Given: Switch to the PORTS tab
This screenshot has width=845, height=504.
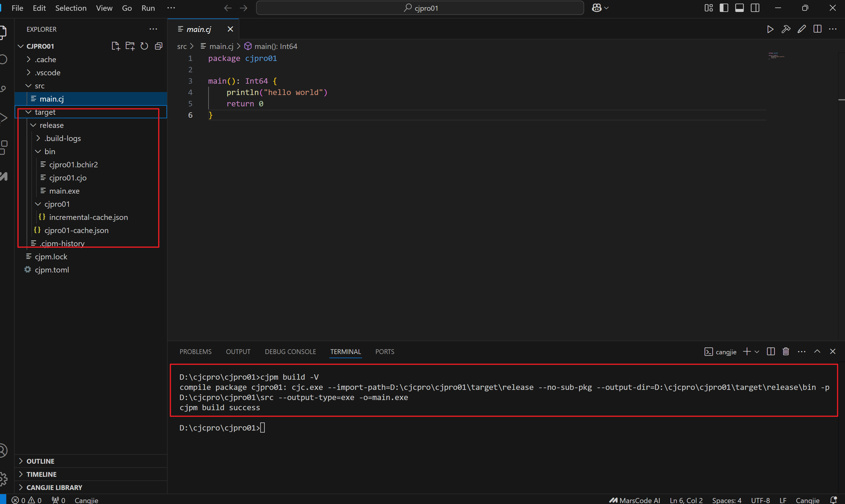Looking at the screenshot, I should point(385,352).
